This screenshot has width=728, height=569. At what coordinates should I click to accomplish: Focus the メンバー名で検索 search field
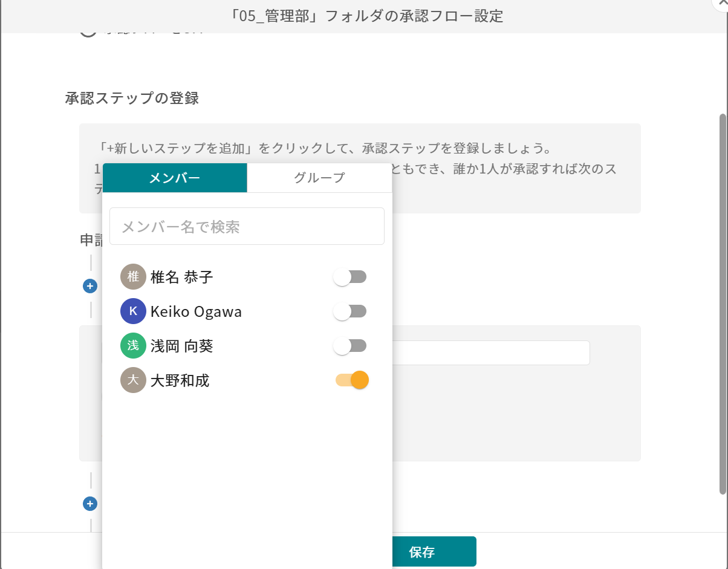click(x=247, y=226)
